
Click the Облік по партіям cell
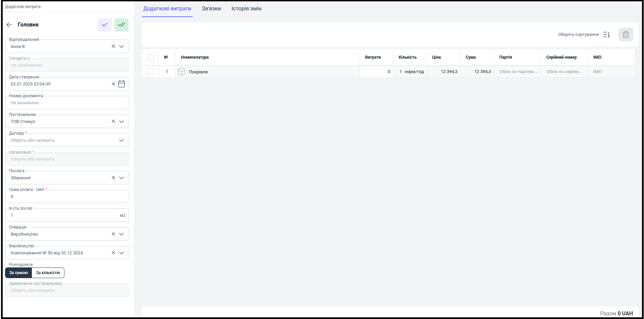[517, 72]
